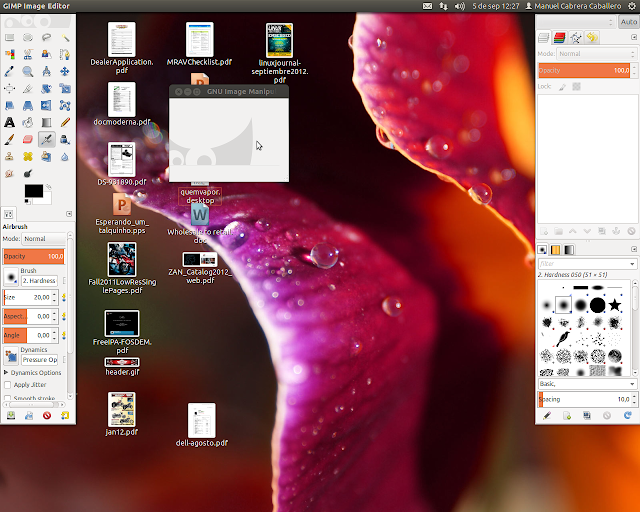
Task: Select the Dodge/Burn tool
Action: 28,174
